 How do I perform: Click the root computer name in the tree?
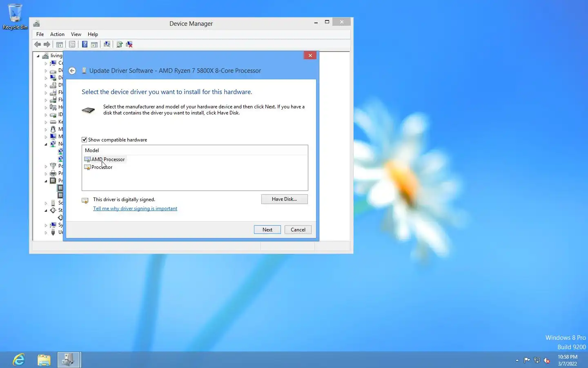click(56, 56)
